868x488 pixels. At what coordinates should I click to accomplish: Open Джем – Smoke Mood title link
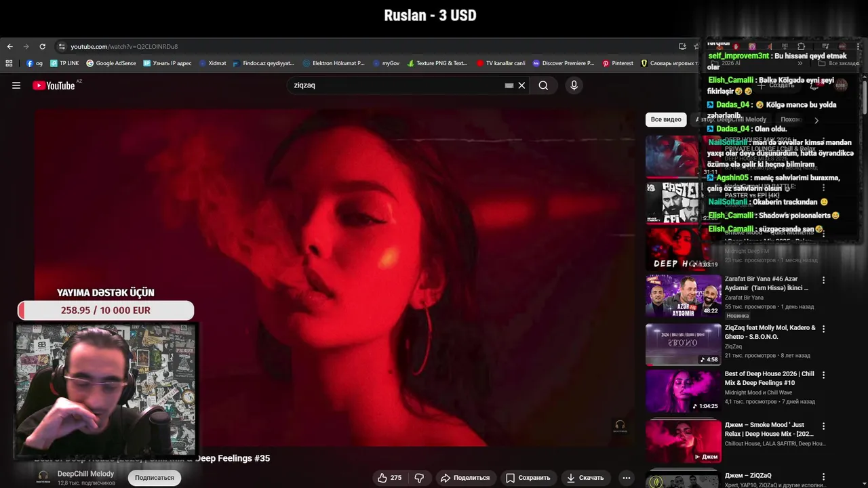tap(769, 430)
